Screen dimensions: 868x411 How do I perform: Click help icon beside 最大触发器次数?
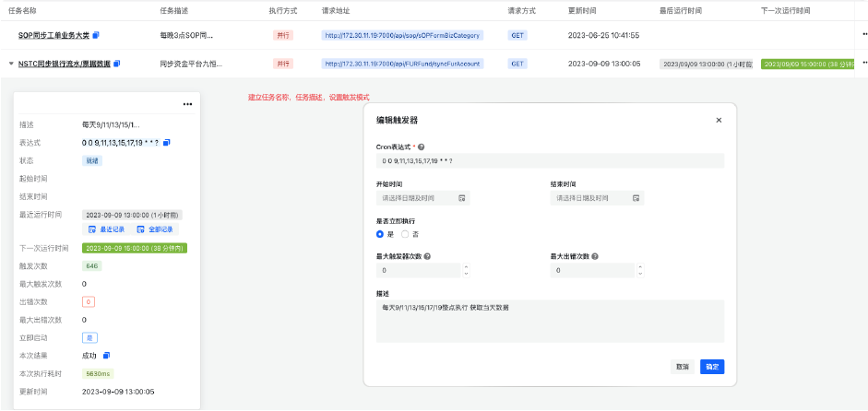(427, 256)
